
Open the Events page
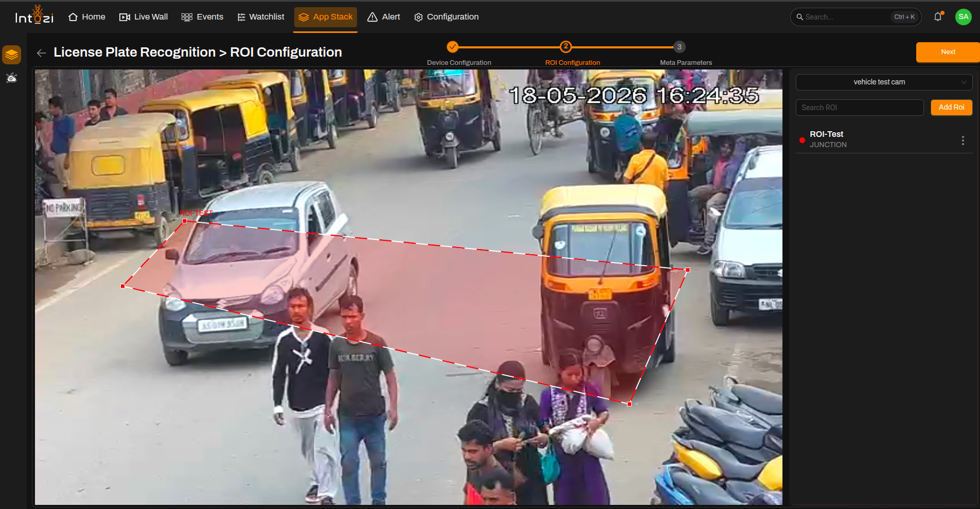tap(202, 17)
